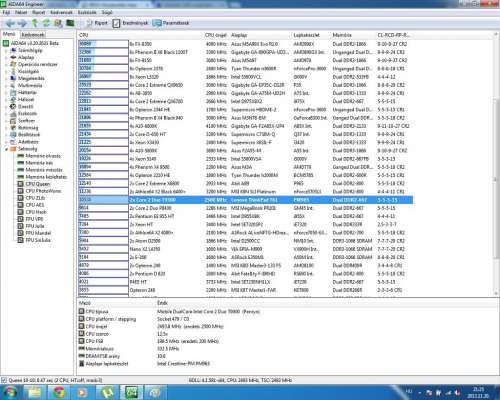Expand the Multimédia tree node
500x400 pixels.
(x=6, y=85)
